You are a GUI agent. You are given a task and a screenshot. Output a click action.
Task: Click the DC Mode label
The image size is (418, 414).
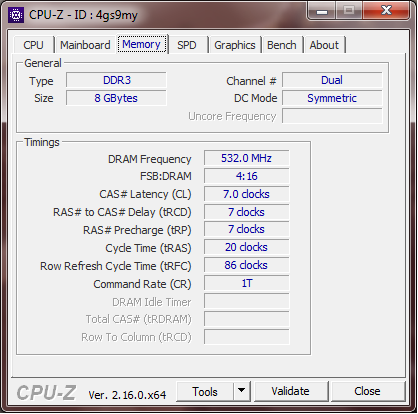click(256, 98)
